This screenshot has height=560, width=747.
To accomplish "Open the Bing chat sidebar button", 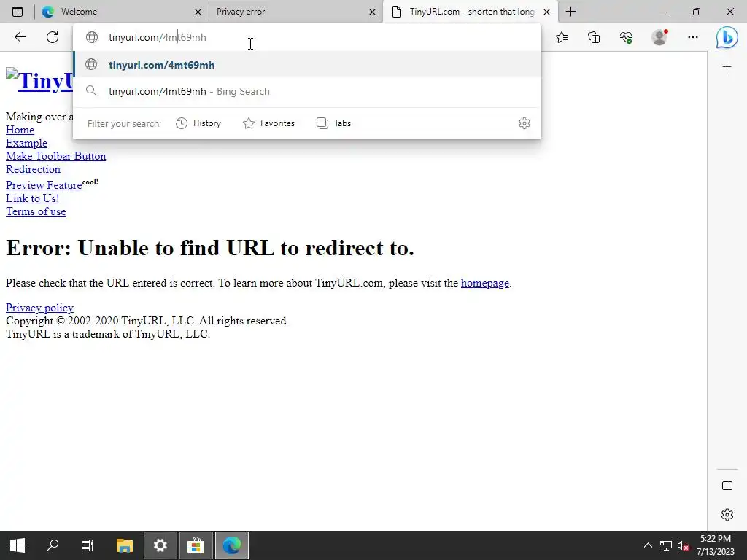I will [727, 37].
